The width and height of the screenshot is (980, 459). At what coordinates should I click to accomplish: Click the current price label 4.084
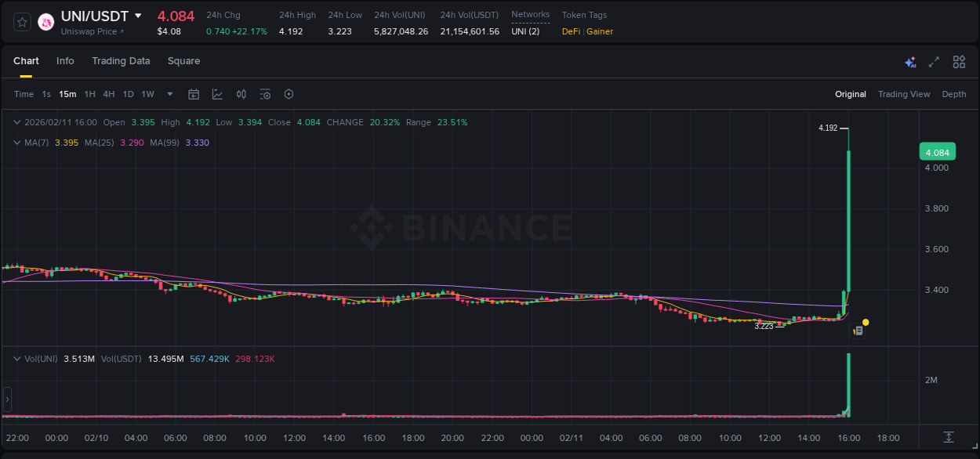pos(937,151)
